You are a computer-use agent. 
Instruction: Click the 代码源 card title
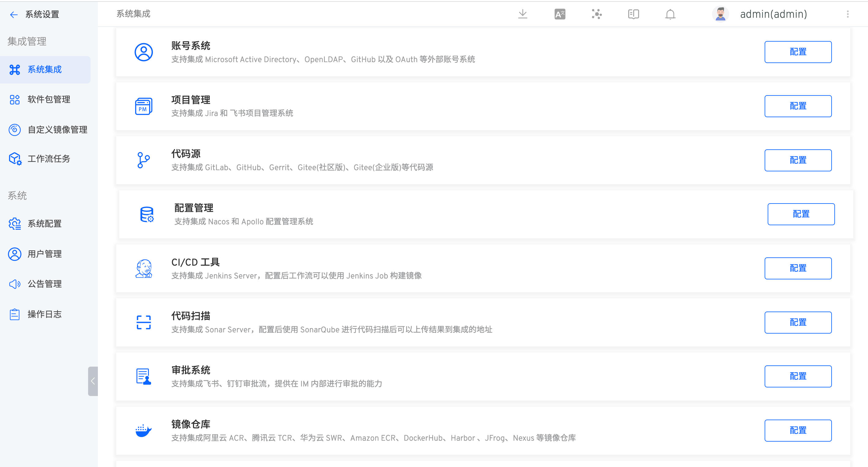click(x=186, y=154)
